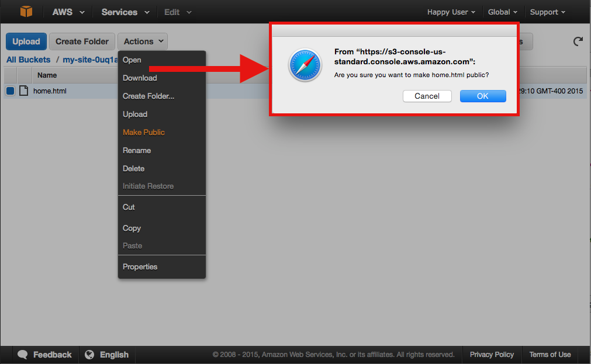Confirm with the OK button
The width and height of the screenshot is (591, 364).
click(x=483, y=96)
